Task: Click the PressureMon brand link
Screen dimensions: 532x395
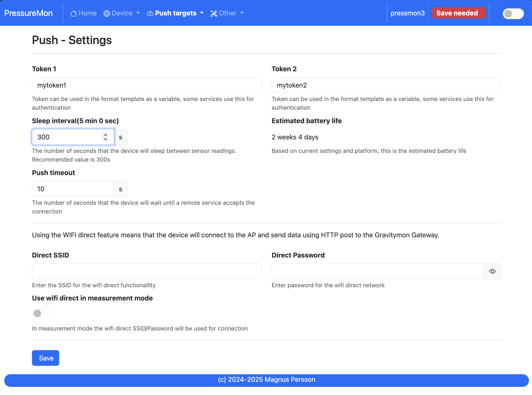Action: tap(28, 13)
